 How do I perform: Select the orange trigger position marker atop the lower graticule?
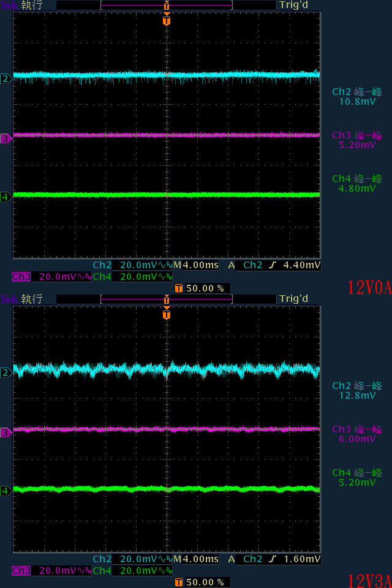pyautogui.click(x=167, y=314)
